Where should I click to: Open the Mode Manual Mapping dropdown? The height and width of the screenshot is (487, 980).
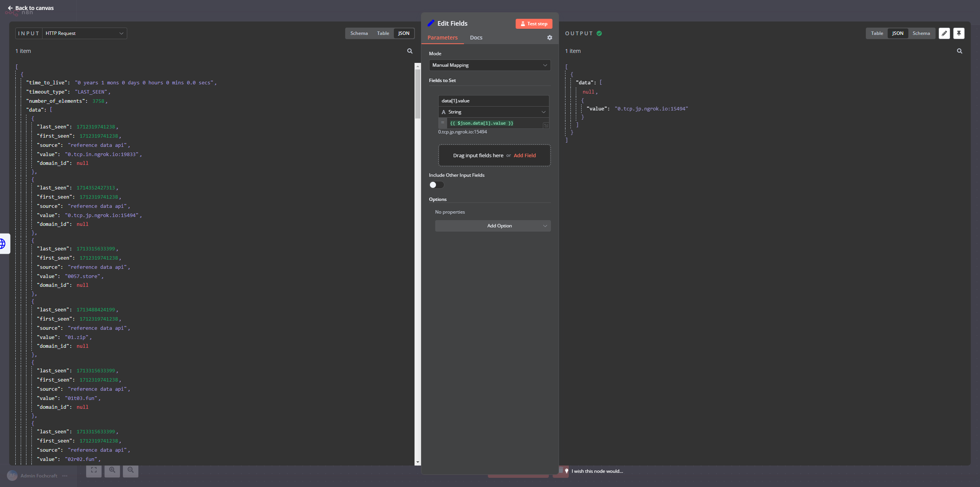click(x=489, y=65)
